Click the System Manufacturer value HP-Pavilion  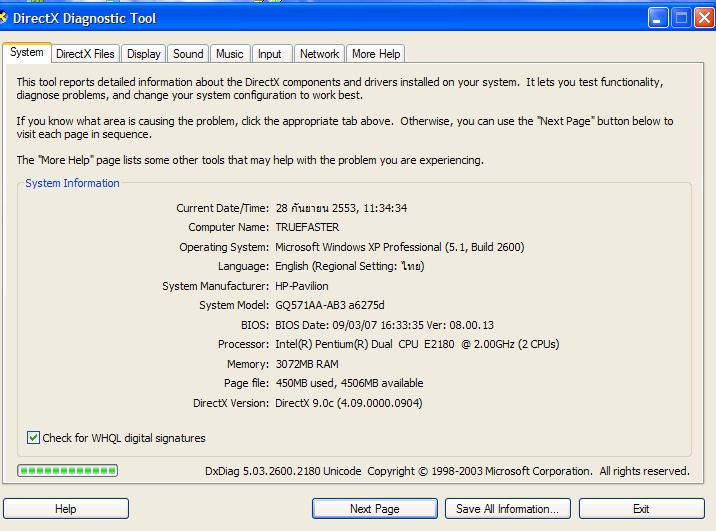301,286
